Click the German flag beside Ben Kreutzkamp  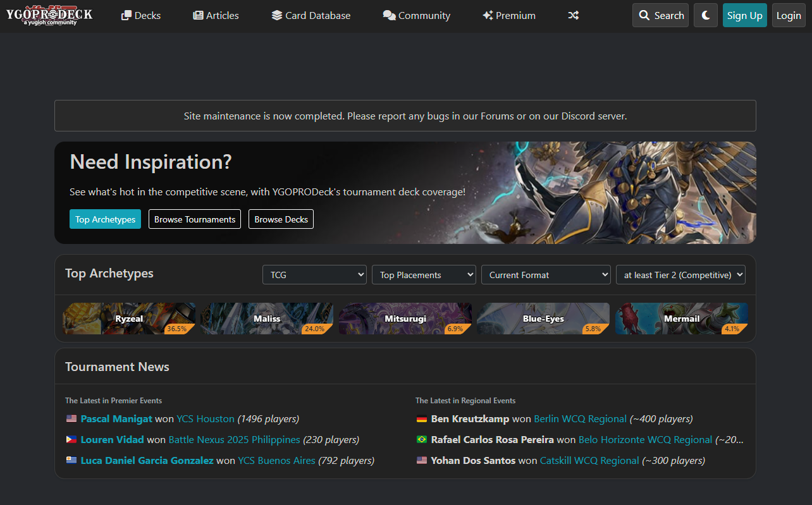point(422,418)
